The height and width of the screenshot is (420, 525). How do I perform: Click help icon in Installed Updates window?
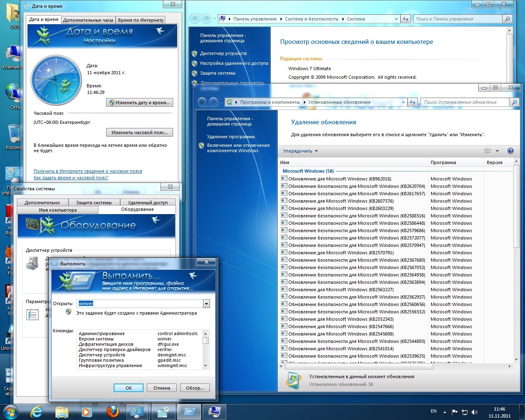(510, 151)
